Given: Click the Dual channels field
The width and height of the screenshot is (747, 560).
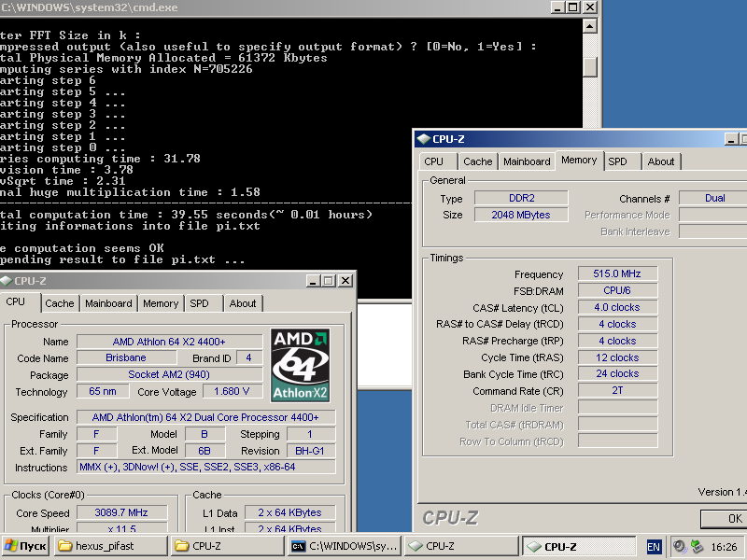Looking at the screenshot, I should point(713,198).
